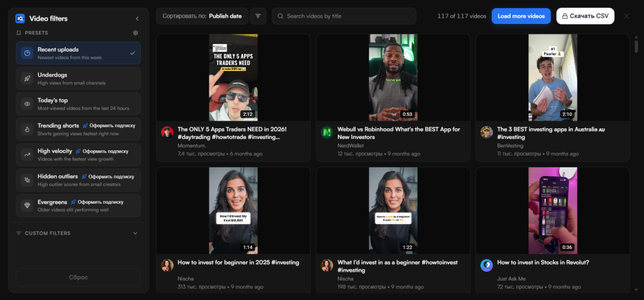Click the Custom Filters sliders icon

(x=18, y=233)
